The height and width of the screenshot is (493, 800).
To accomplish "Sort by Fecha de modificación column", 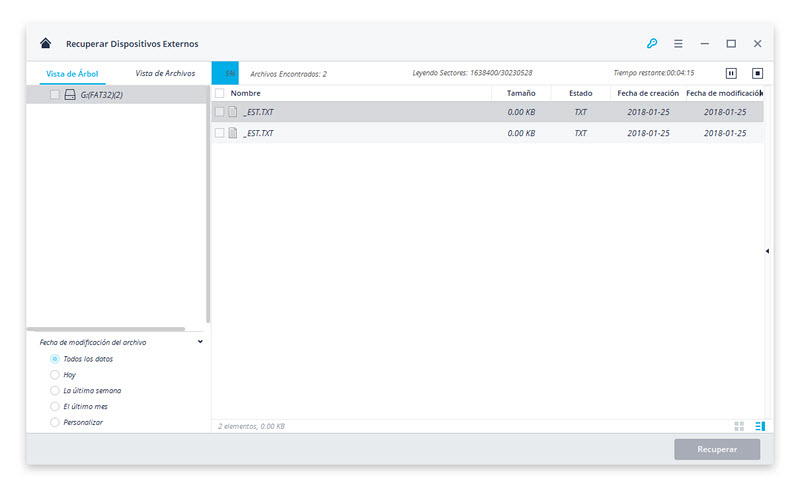I will 724,93.
